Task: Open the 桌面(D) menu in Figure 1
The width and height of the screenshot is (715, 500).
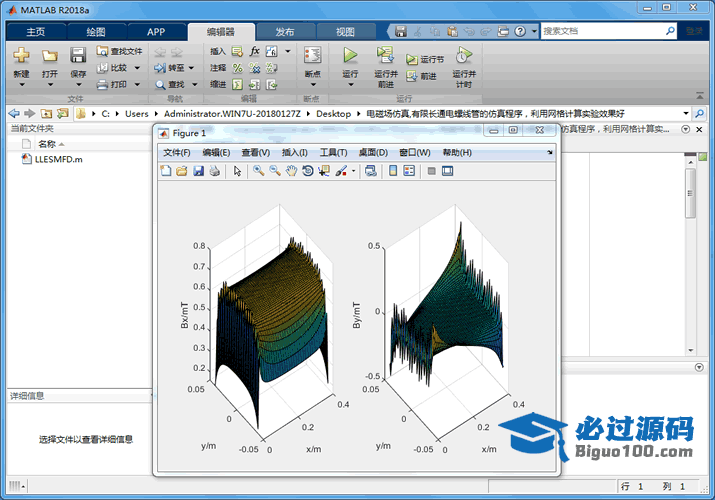Action: [x=373, y=152]
